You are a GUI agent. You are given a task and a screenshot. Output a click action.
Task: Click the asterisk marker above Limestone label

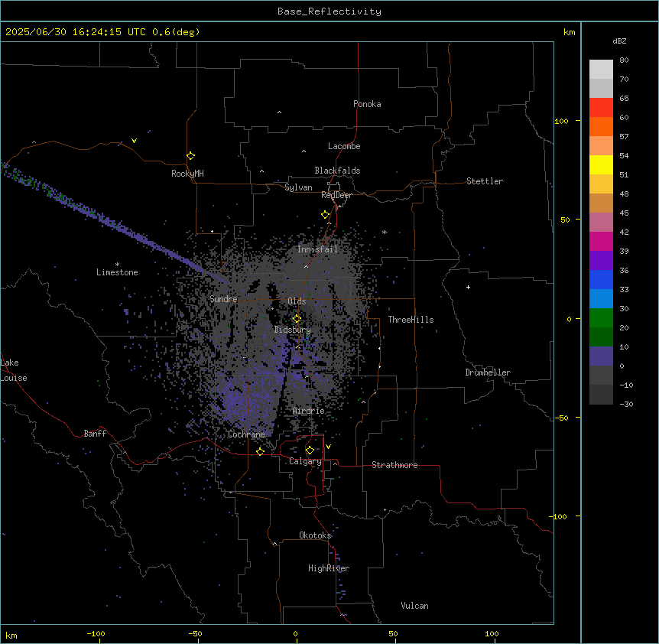pyautogui.click(x=117, y=265)
